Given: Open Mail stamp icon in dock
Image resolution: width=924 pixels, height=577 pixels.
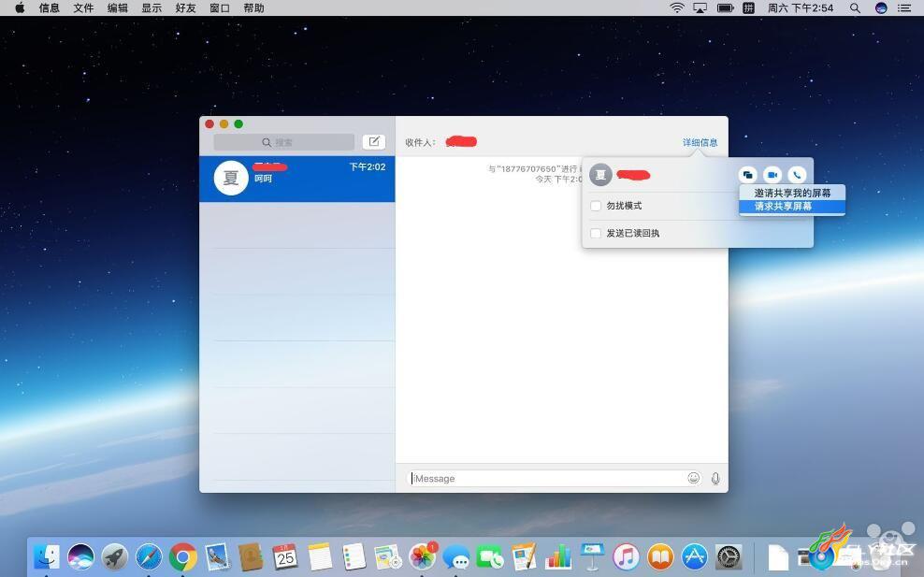Looking at the screenshot, I should click(218, 556).
